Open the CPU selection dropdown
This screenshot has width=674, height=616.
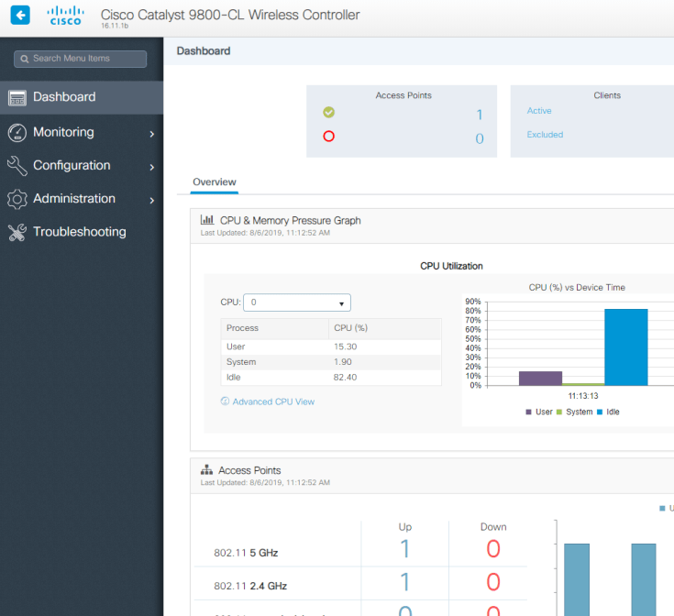click(x=296, y=302)
